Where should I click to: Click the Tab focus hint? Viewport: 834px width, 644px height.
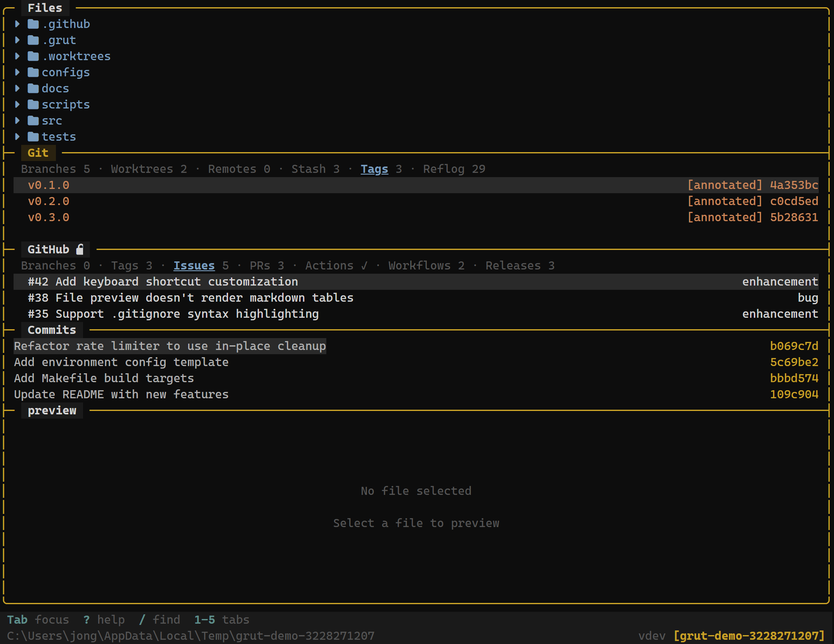38,620
